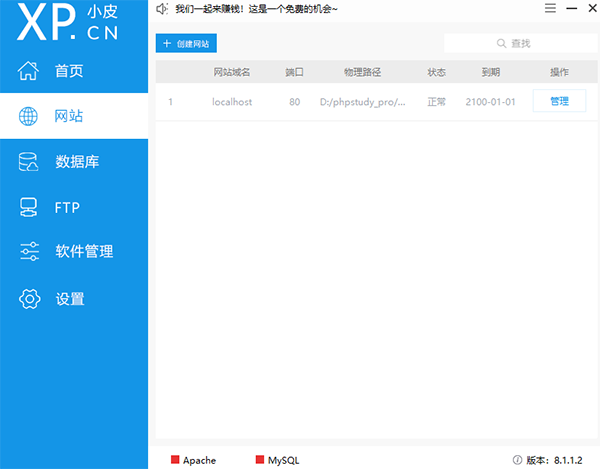This screenshot has width=600, height=469.
Task: Click the search magnifier icon
Action: point(501,43)
